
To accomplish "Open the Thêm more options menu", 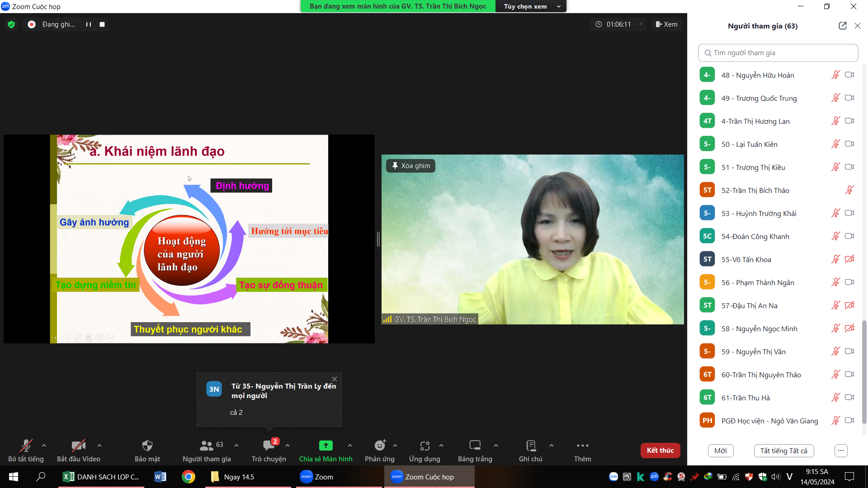I will pyautogui.click(x=582, y=446).
